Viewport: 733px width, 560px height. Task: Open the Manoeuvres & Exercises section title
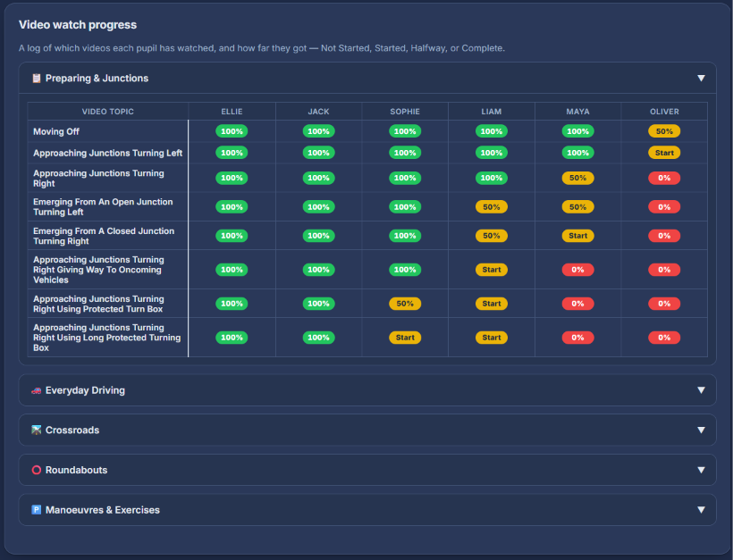[103, 510]
